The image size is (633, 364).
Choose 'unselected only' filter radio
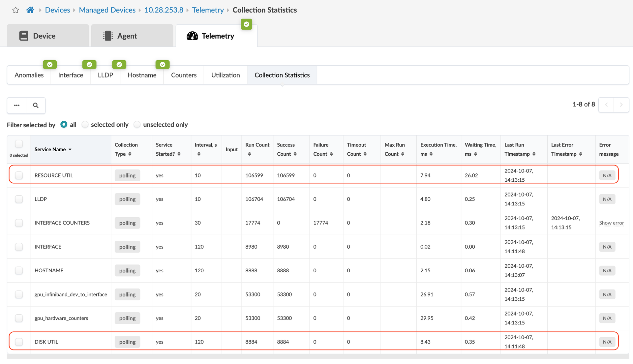point(137,125)
